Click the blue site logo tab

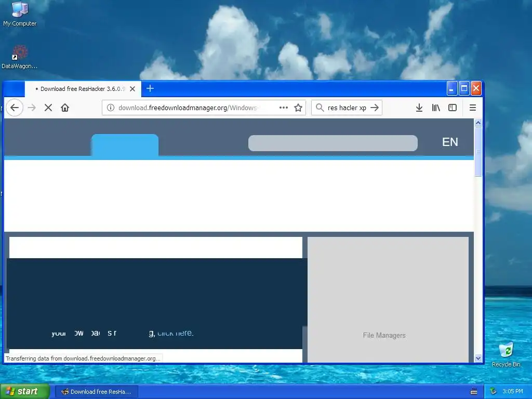(125, 145)
